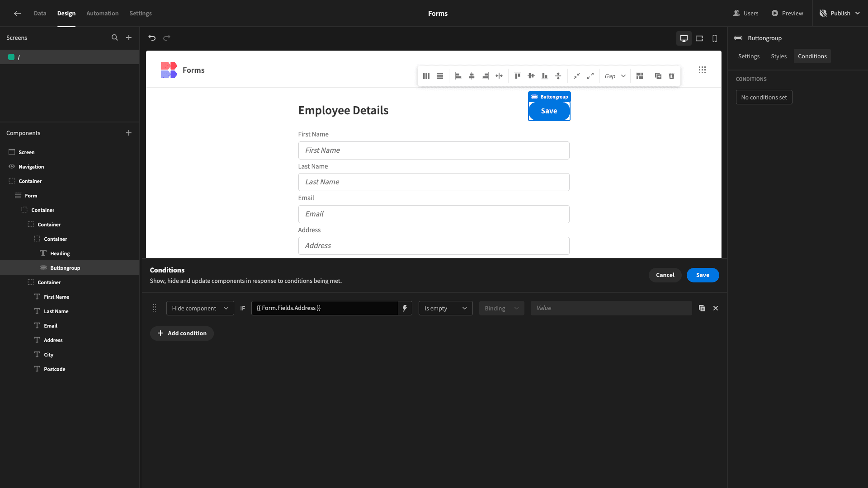Select Buttongroup in component tree
Screen dimensions: 868x488
(x=70, y=268)
